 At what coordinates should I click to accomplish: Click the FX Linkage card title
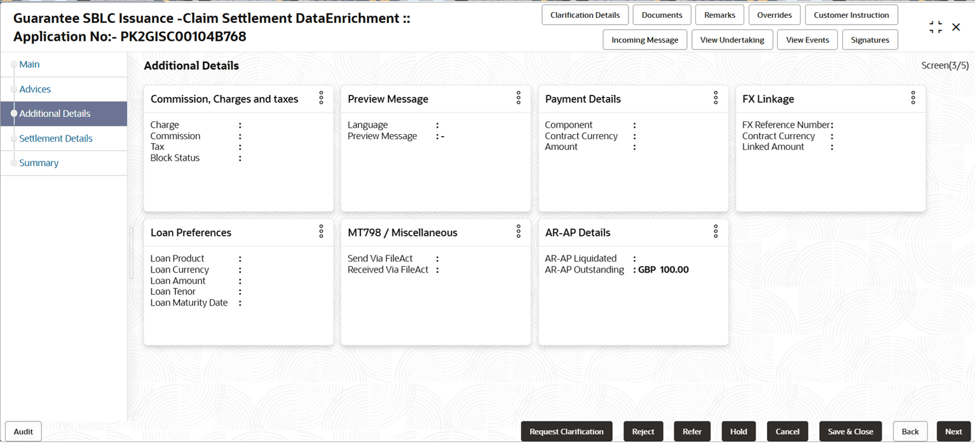768,99
